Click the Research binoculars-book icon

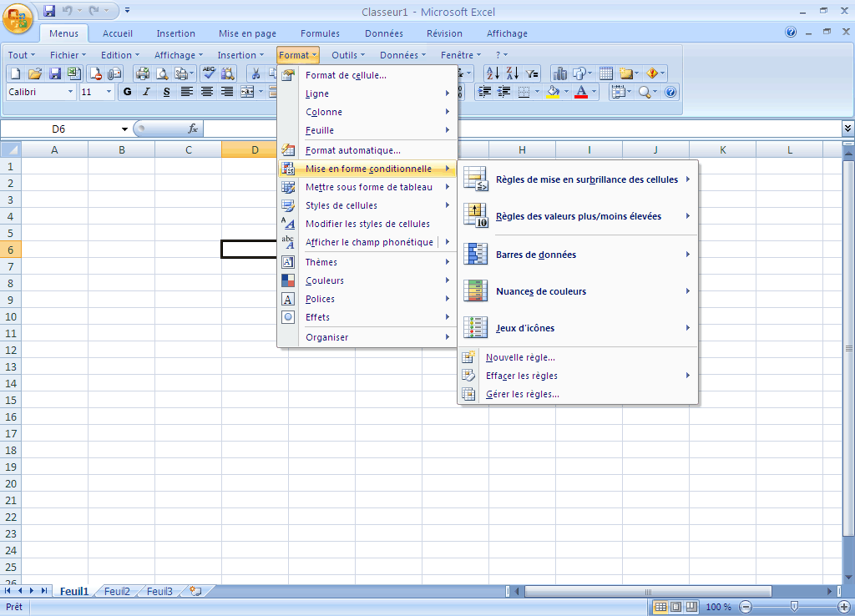228,73
